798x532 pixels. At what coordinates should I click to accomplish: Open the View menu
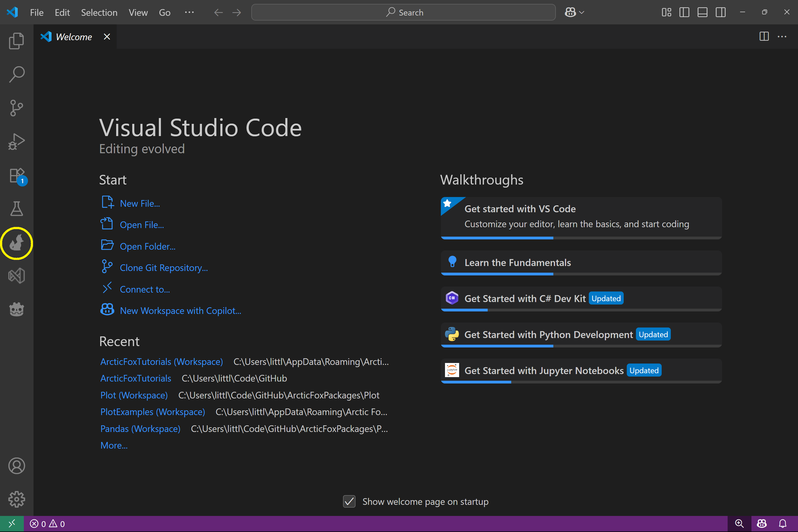point(138,12)
